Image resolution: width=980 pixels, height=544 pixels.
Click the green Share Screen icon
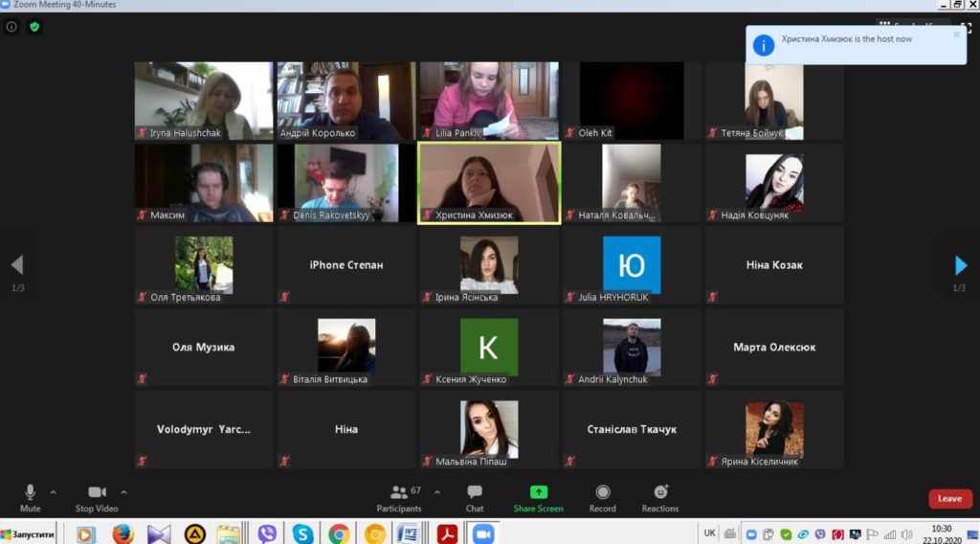pyautogui.click(x=538, y=492)
